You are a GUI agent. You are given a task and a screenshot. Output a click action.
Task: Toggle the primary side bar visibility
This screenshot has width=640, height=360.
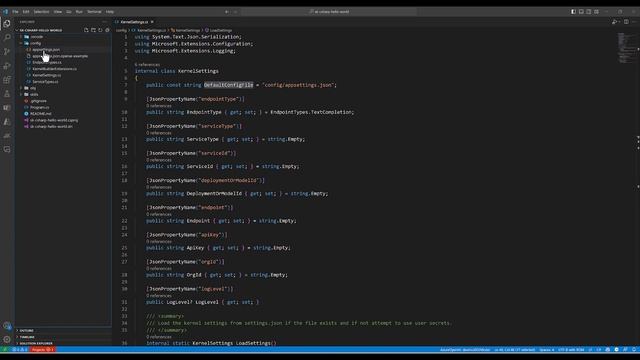(573, 12)
